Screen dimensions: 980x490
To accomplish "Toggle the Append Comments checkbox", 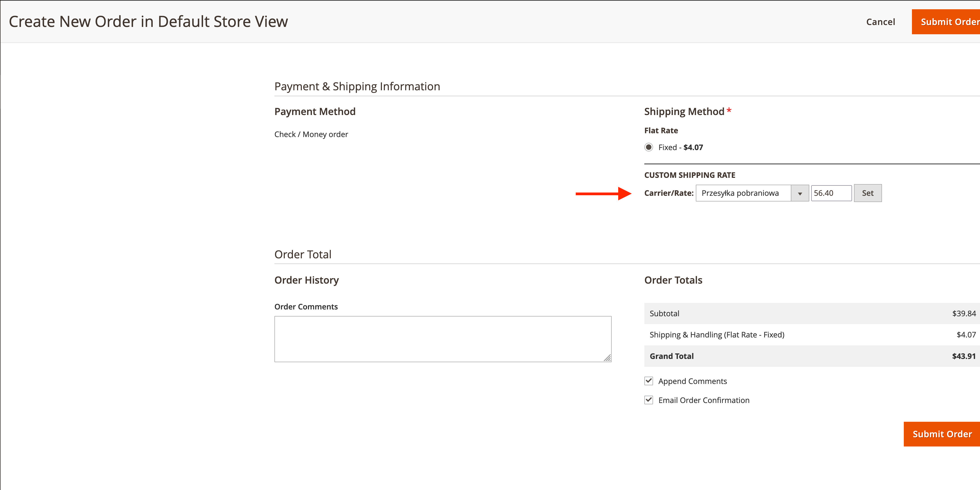I will click(649, 381).
